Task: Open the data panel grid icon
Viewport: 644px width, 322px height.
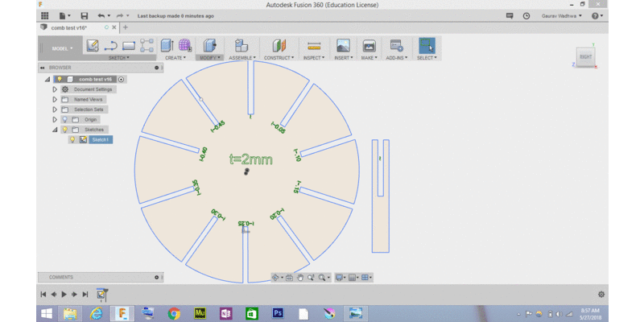Action: (x=45, y=15)
